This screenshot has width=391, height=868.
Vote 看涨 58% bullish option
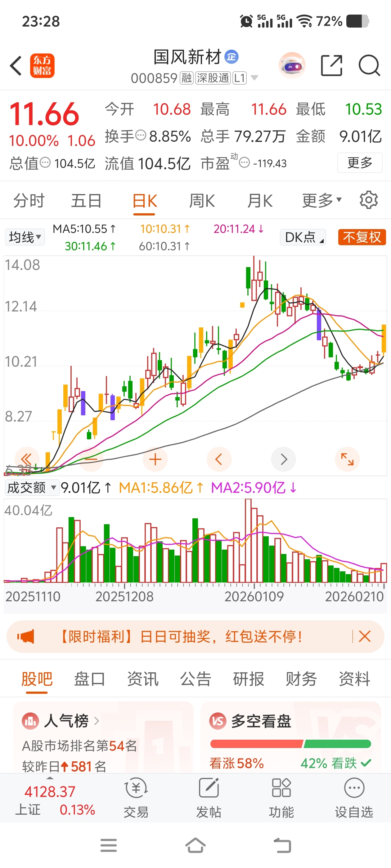tap(236, 763)
